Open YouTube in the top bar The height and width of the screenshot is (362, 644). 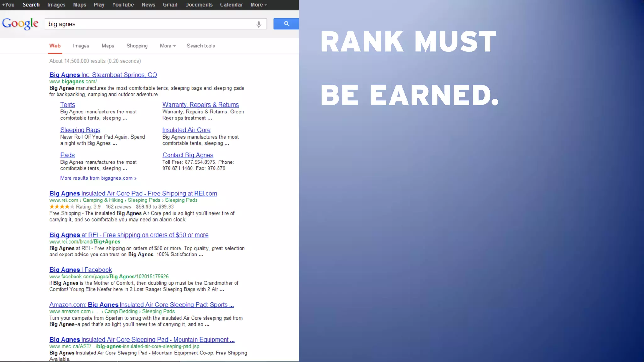pyautogui.click(x=123, y=5)
